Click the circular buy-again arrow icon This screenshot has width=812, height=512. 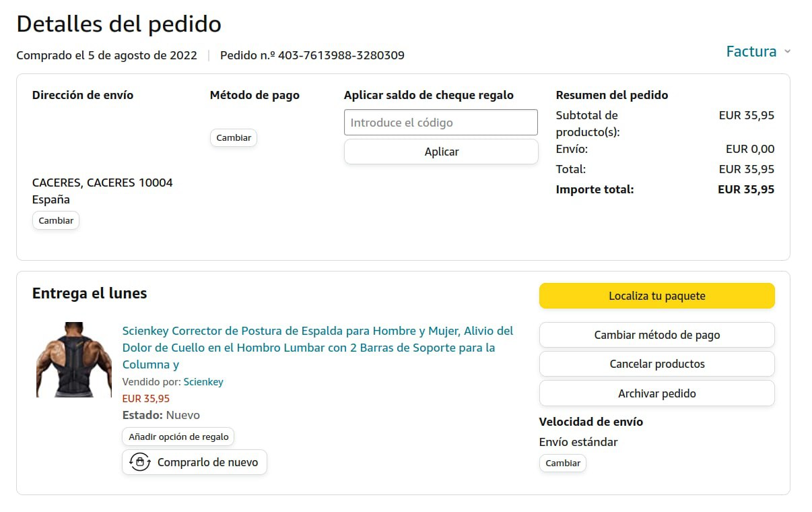click(x=139, y=462)
